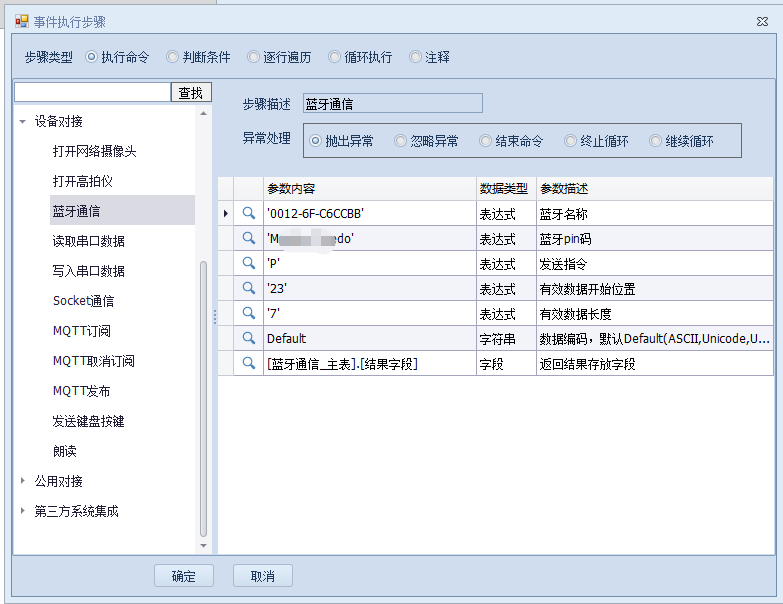Image resolution: width=783 pixels, height=604 pixels.
Task: Choose the 循环执行 step type option
Action: [x=335, y=57]
